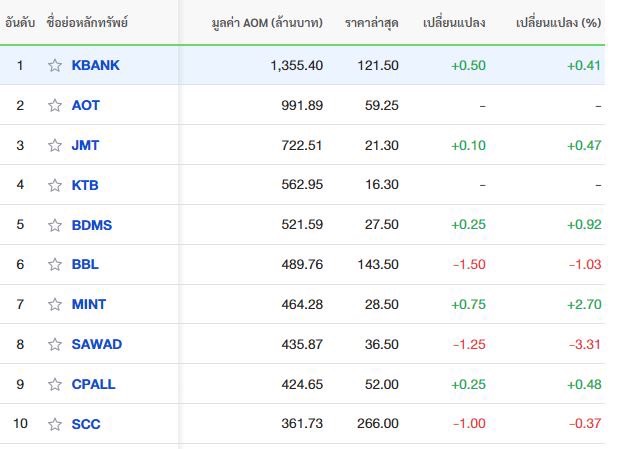Click the star icon for SAWAD

coord(55,344)
